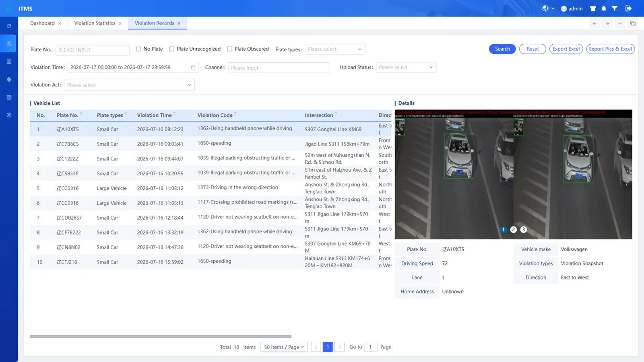Click the Reset button
644x362 pixels.
coord(533,49)
